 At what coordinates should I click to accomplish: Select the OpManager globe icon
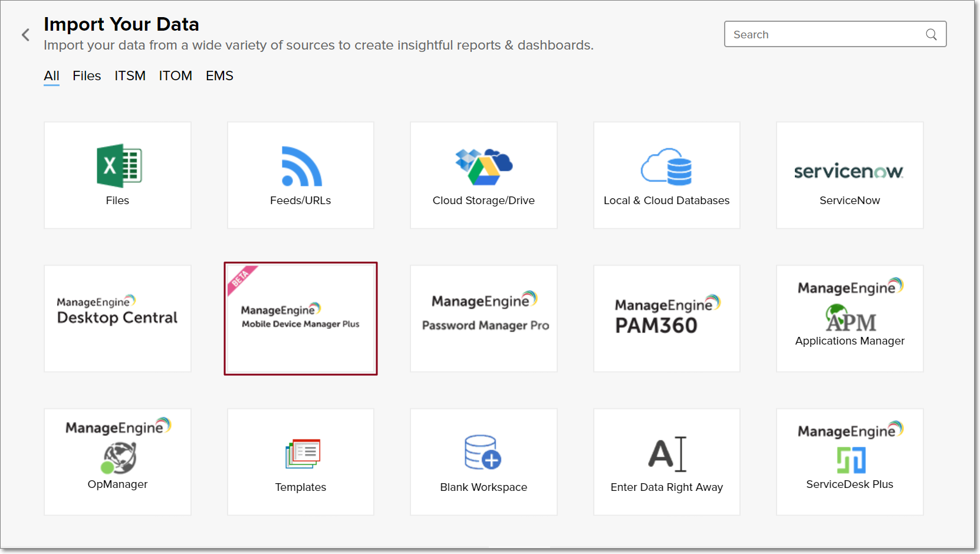[119, 458]
